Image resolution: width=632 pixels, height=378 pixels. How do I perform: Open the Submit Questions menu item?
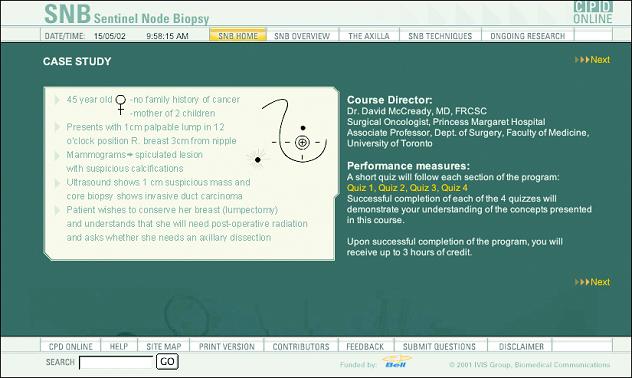click(x=439, y=347)
